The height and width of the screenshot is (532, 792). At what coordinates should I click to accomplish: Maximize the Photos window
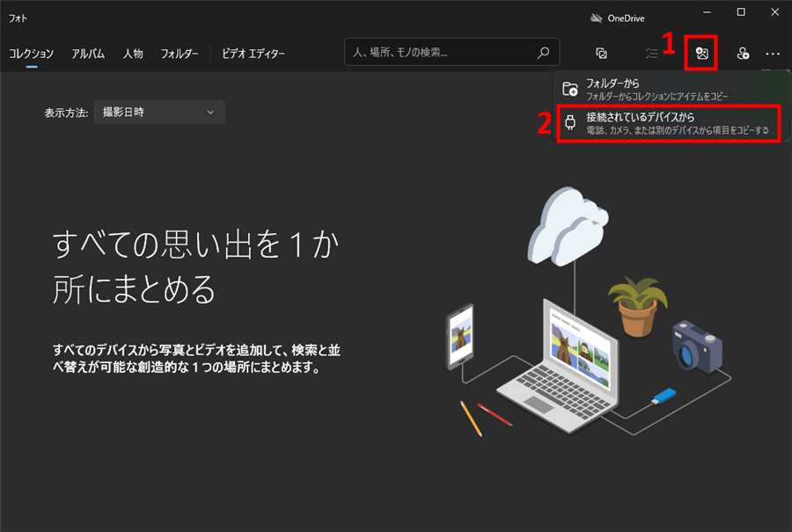pyautogui.click(x=741, y=12)
